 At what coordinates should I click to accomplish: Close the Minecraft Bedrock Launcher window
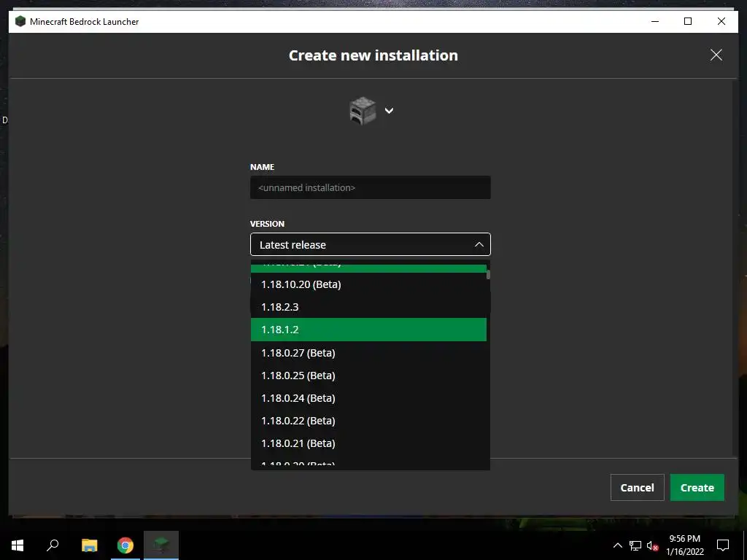click(721, 21)
